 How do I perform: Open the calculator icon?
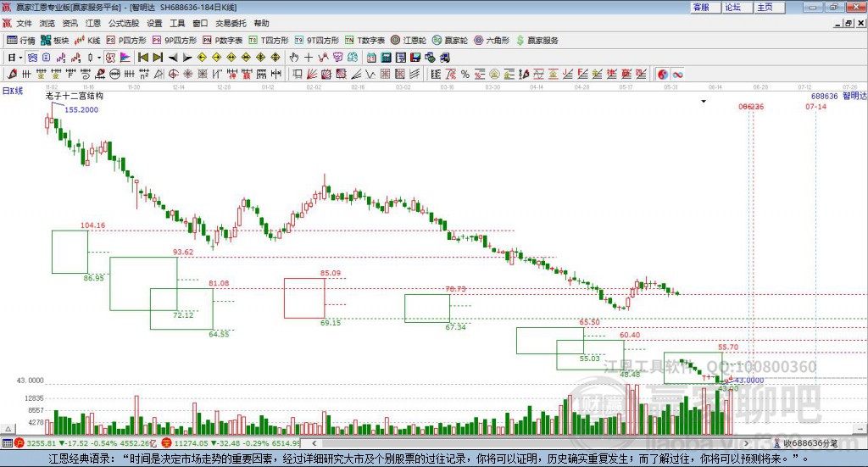tap(386, 58)
